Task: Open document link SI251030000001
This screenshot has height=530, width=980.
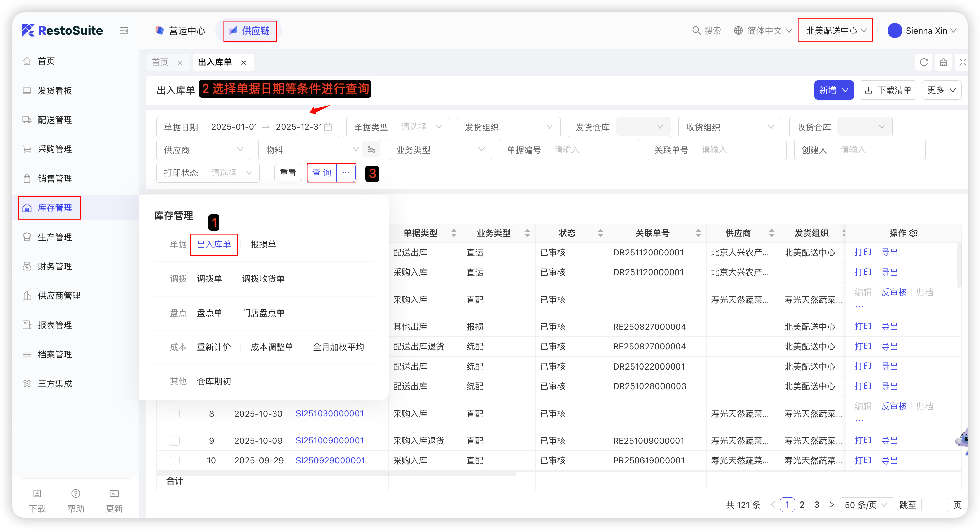Action: (x=329, y=413)
